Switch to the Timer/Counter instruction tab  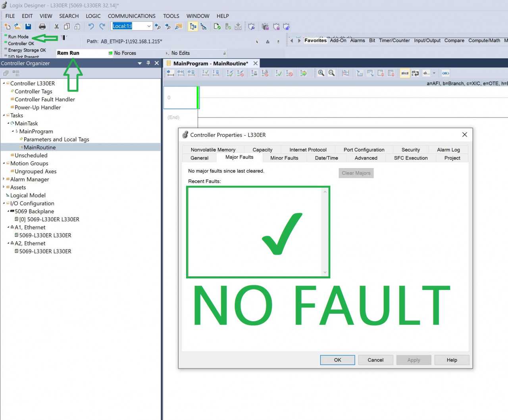[x=394, y=40]
